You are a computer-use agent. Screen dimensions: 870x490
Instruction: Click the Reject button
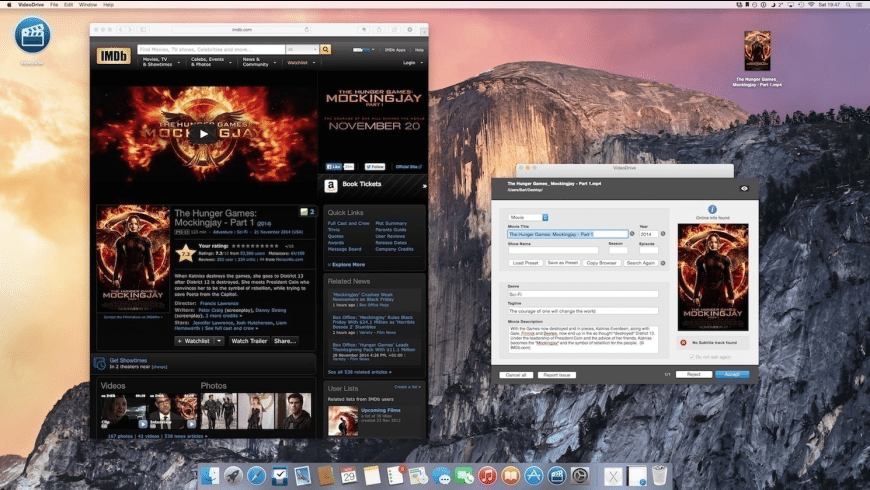pyautogui.click(x=694, y=375)
